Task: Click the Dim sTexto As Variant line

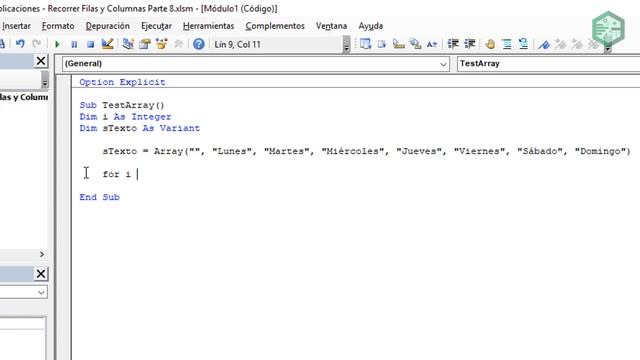Action: 140,128
